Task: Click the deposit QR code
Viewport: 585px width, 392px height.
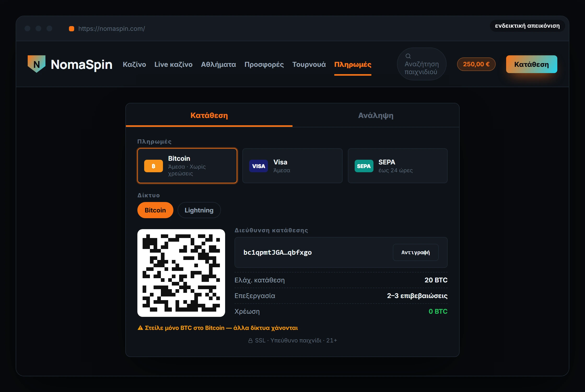Action: point(181,273)
